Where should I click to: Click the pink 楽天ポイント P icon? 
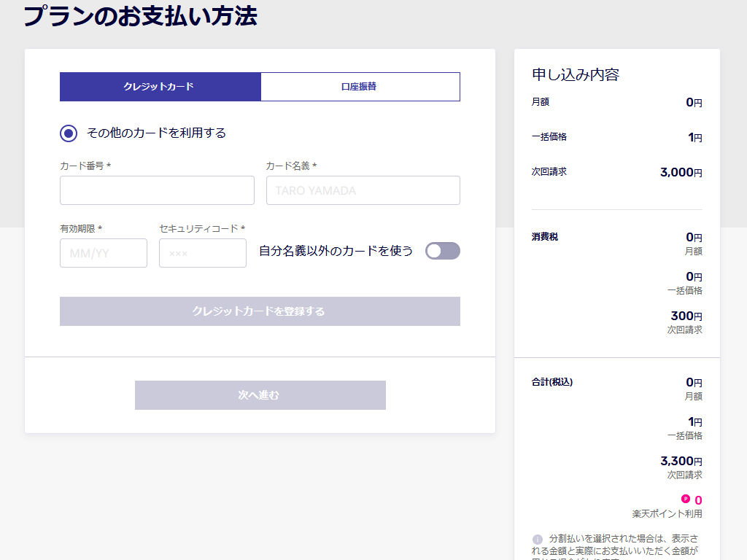[686, 499]
